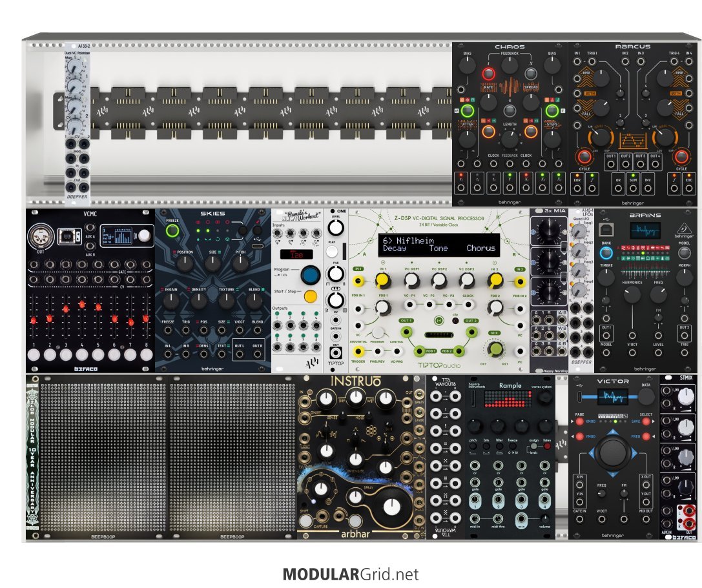Image resolution: width=702 pixels, height=588 pixels.
Task: Toggle the left CYCLE button on Abacus
Action: pos(584,157)
